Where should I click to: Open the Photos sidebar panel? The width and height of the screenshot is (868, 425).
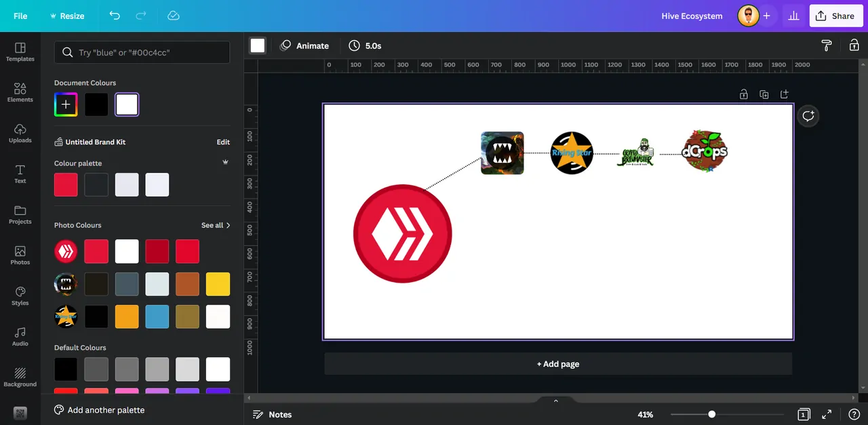pyautogui.click(x=20, y=256)
